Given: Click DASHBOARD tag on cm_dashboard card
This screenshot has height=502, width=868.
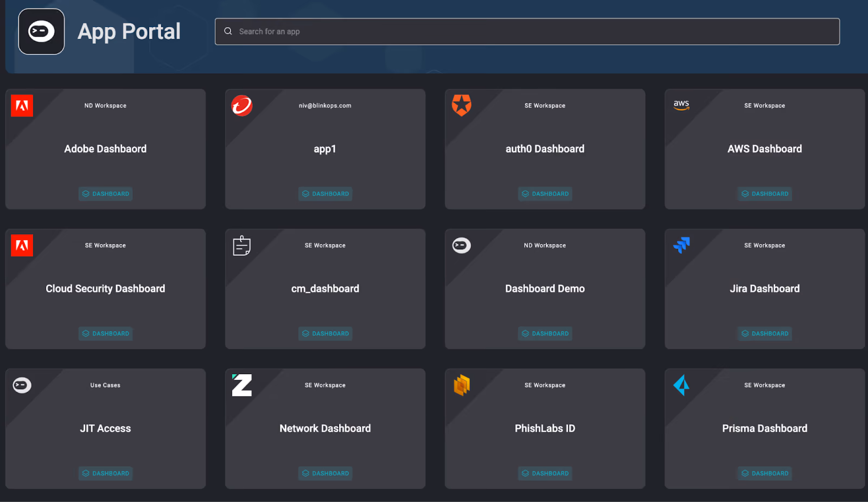Looking at the screenshot, I should click(325, 333).
